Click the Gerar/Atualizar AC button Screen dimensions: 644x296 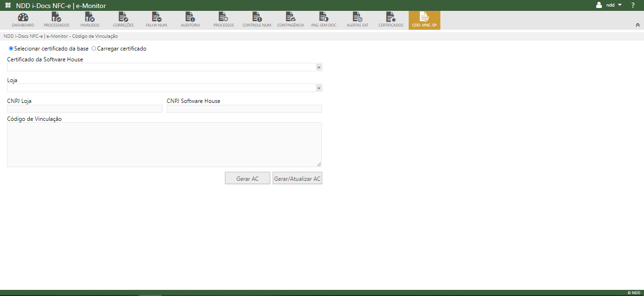click(x=297, y=178)
